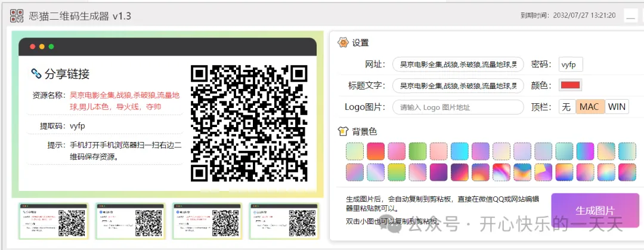This screenshot has height=250, width=644.
Task: Choose the orange-pink-blue swatch, first in bottom row
Action: [x=355, y=172]
